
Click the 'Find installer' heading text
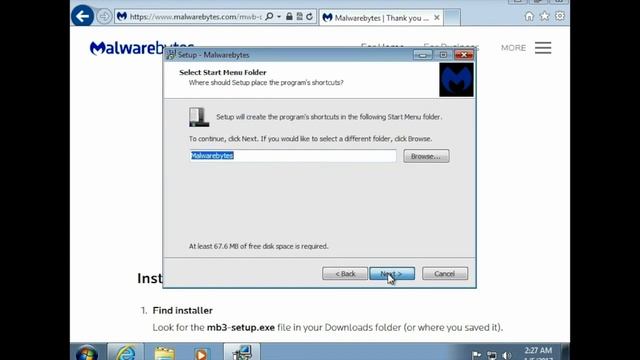pyautogui.click(x=182, y=311)
